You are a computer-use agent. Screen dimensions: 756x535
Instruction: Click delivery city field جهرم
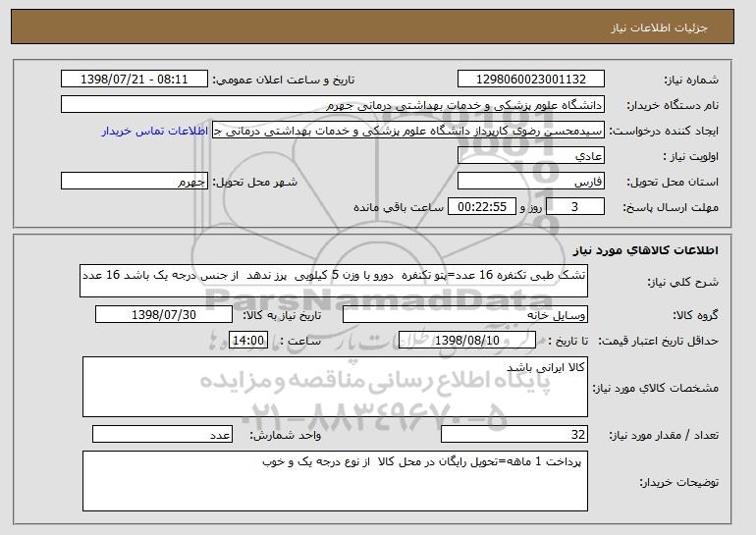pos(135,182)
